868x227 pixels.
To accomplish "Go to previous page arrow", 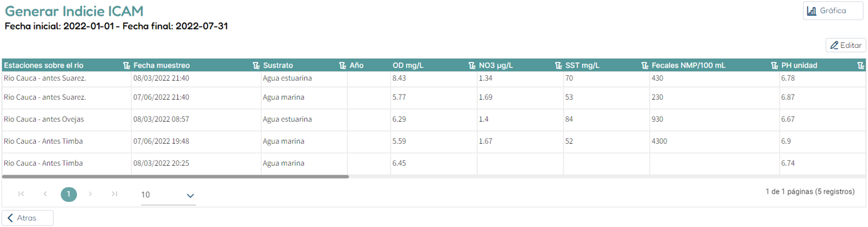I will [x=45, y=194].
